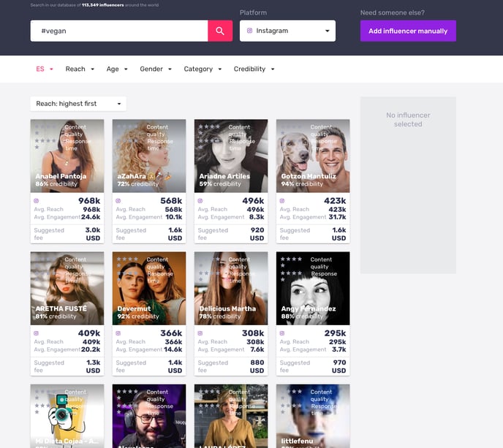Expand the Gender filter
The image size is (503, 448).
pos(156,69)
